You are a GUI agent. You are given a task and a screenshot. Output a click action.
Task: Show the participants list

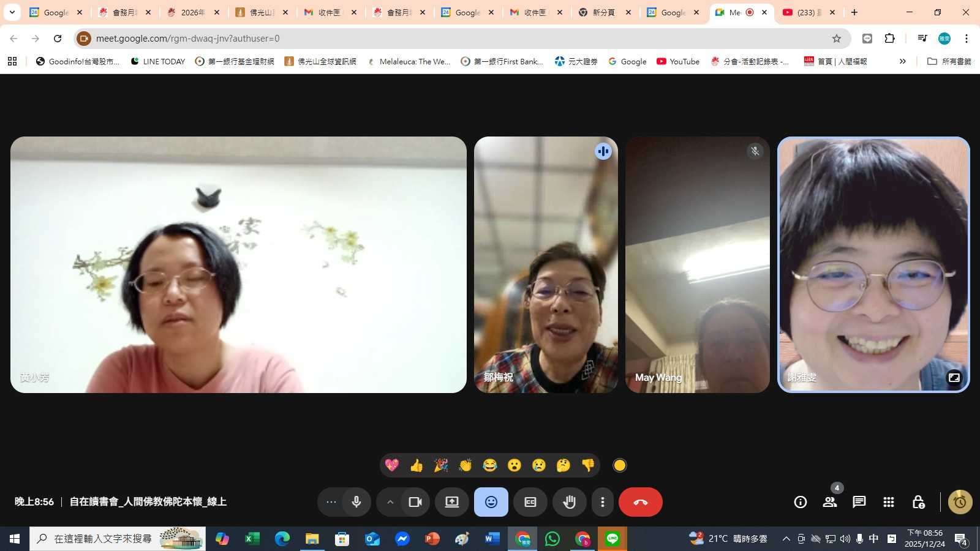coord(830,502)
